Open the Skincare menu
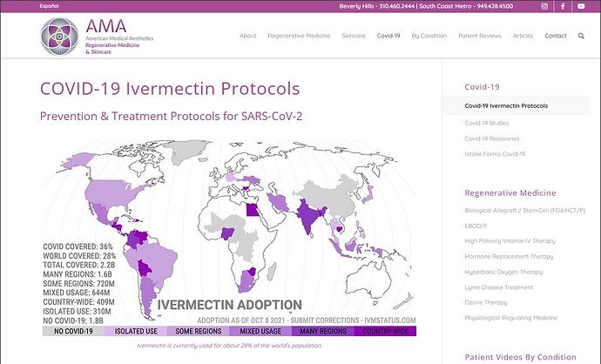The image size is (601, 364). click(x=354, y=36)
